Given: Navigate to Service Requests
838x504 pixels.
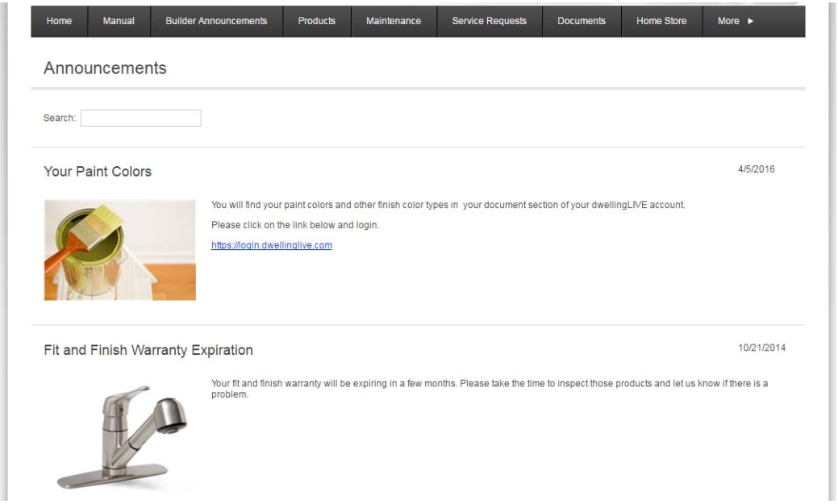Looking at the screenshot, I should pyautogui.click(x=489, y=21).
